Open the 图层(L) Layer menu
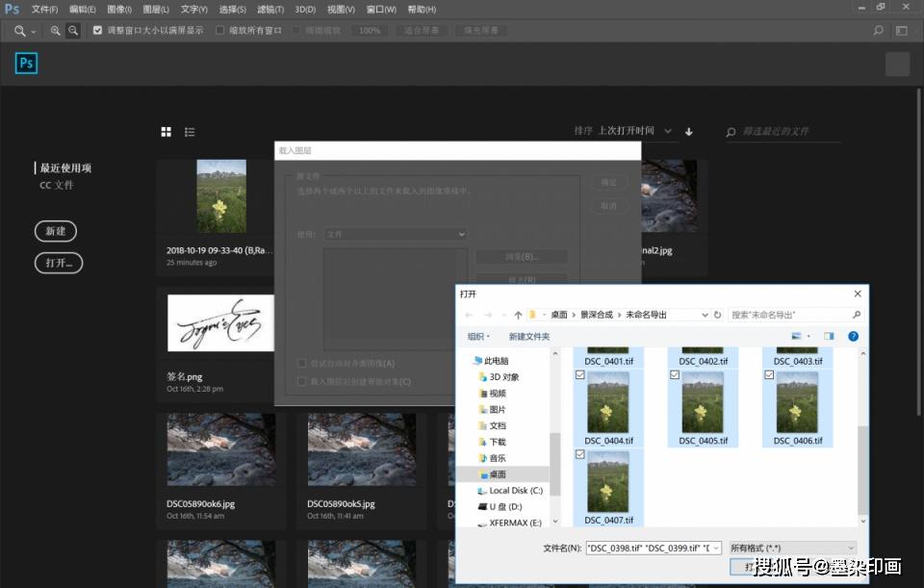Screen dimensions: 924x588 157,9
